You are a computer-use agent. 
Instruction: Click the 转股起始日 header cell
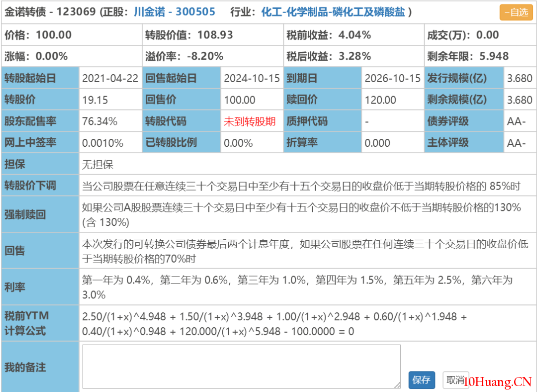click(x=40, y=78)
